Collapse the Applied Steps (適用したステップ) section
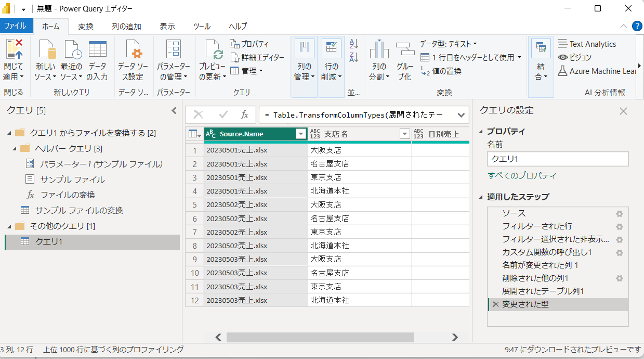Image resolution: width=644 pixels, height=359 pixels. coord(481,197)
